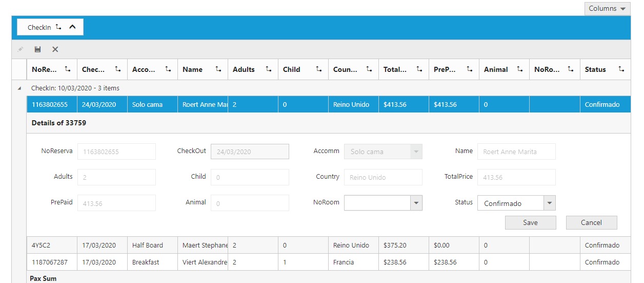
Task: Click sort icon on Name column header
Action: [x=218, y=69]
